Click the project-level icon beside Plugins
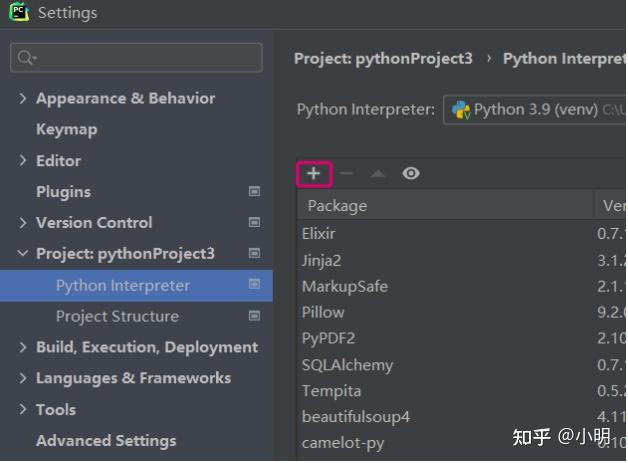 point(254,191)
